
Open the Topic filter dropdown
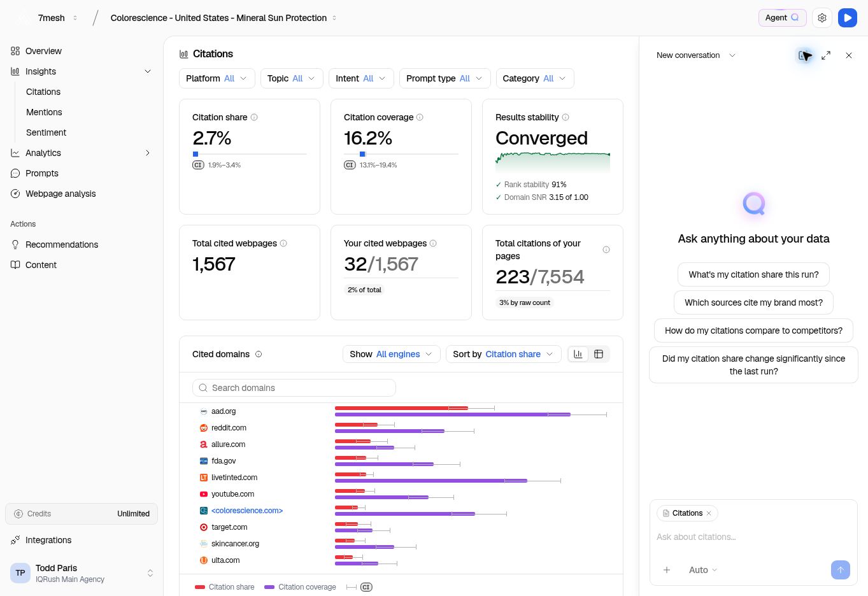(x=292, y=78)
